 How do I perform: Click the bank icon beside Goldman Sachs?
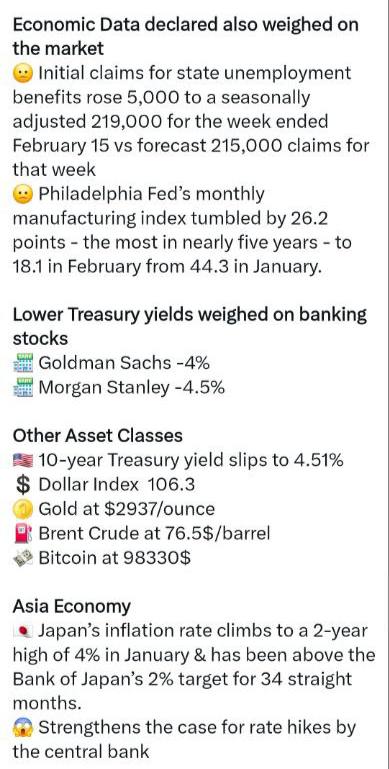click(x=23, y=363)
